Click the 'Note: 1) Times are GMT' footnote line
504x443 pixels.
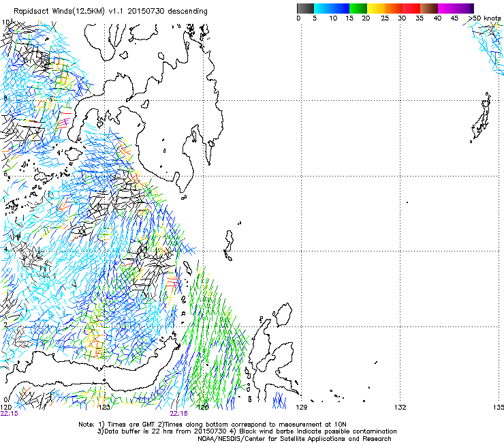tap(212, 425)
